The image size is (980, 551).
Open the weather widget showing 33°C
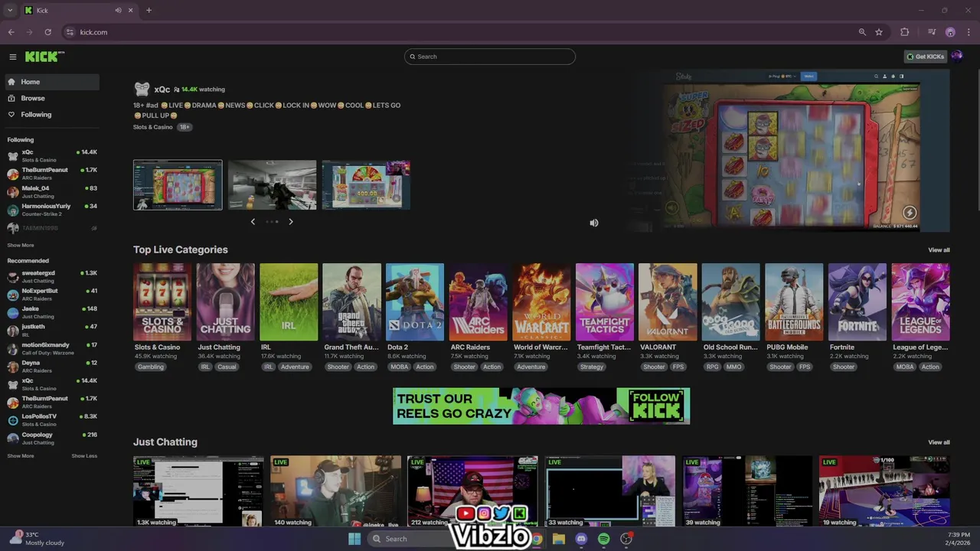pyautogui.click(x=37, y=539)
